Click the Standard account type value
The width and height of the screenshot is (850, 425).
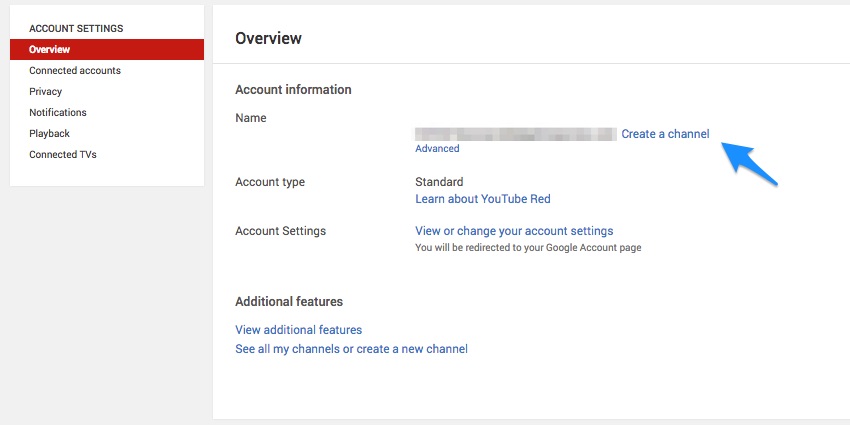click(x=439, y=182)
